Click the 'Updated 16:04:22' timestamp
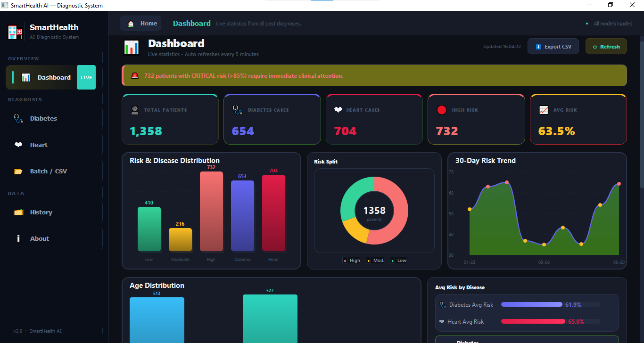The width and height of the screenshot is (644, 343). point(502,47)
